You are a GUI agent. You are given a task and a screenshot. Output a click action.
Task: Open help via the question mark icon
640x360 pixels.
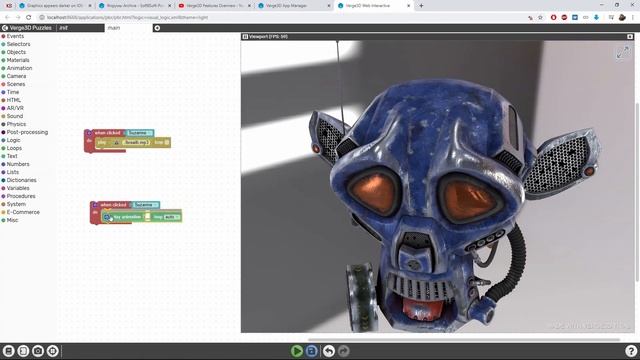[x=631, y=351]
